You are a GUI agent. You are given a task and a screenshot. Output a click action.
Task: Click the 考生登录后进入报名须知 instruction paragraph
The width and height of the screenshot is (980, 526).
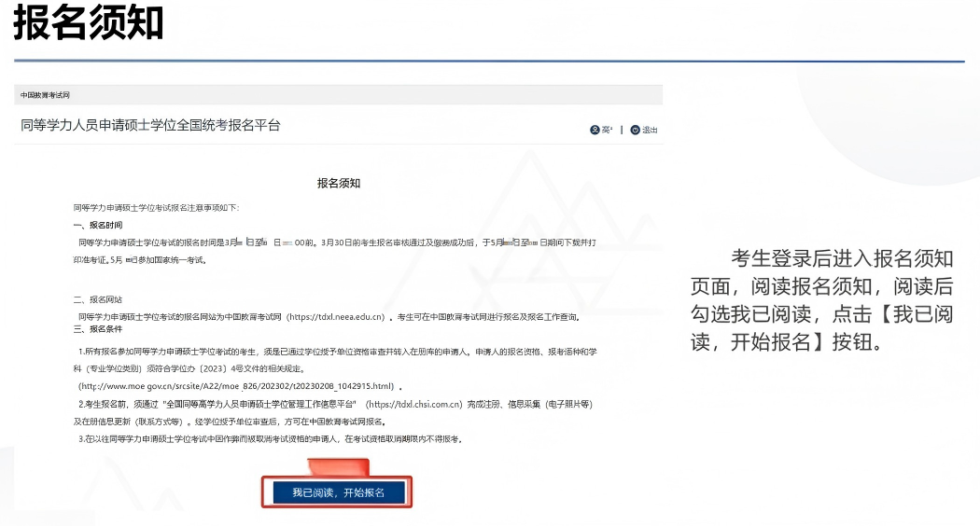click(x=821, y=299)
